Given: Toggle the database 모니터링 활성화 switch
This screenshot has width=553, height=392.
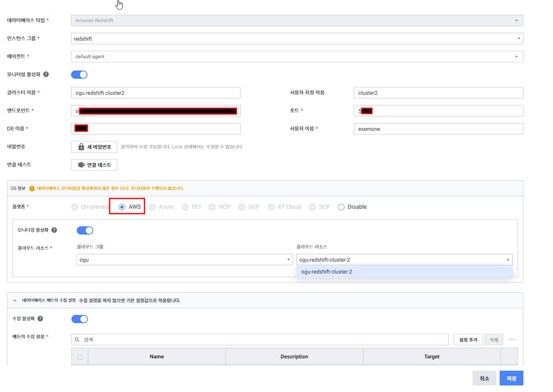Looking at the screenshot, I should 79,75.
